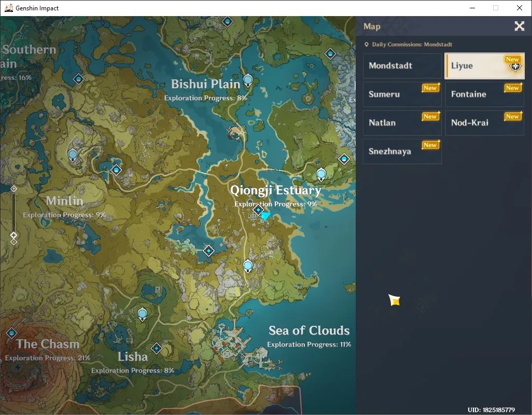Zoom out with the minus diamond button
Screen dimensions: 532x415
coord(13,242)
